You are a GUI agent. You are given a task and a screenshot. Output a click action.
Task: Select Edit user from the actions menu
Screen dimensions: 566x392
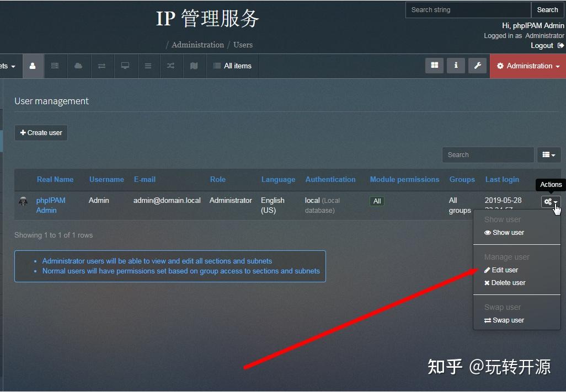coord(505,270)
